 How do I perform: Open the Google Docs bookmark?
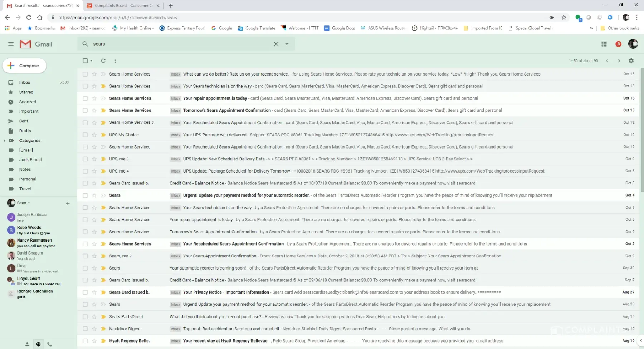[x=340, y=28]
